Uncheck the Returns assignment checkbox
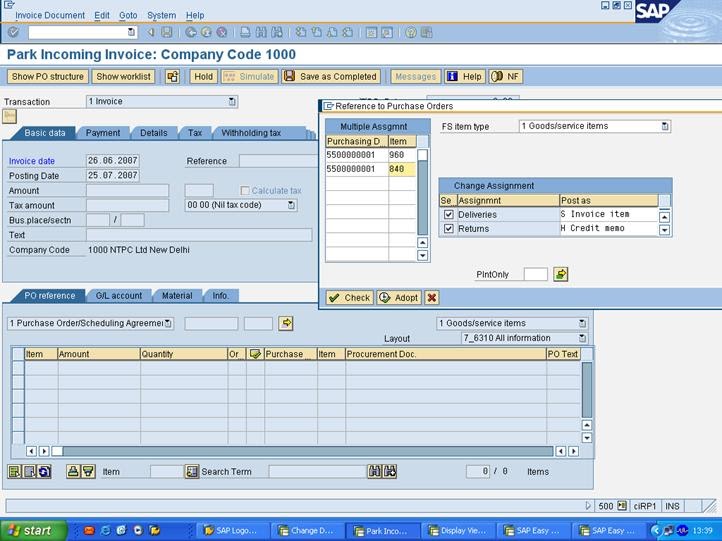This screenshot has width=722, height=541. [448, 228]
